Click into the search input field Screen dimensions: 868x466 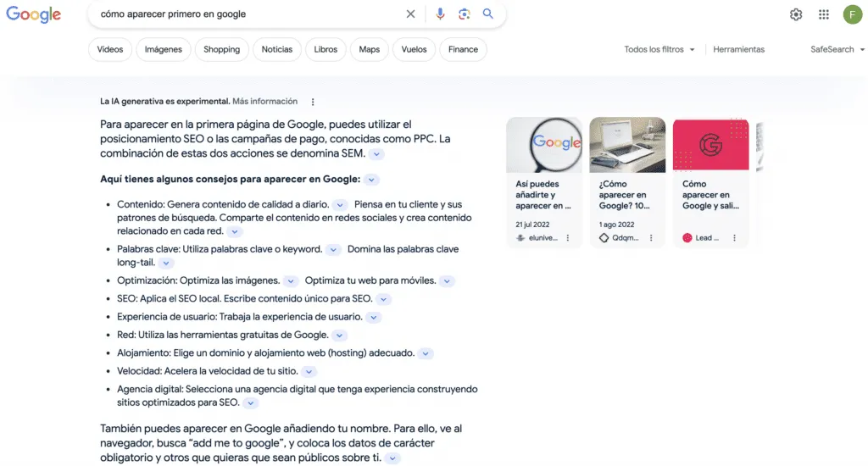click(x=249, y=14)
